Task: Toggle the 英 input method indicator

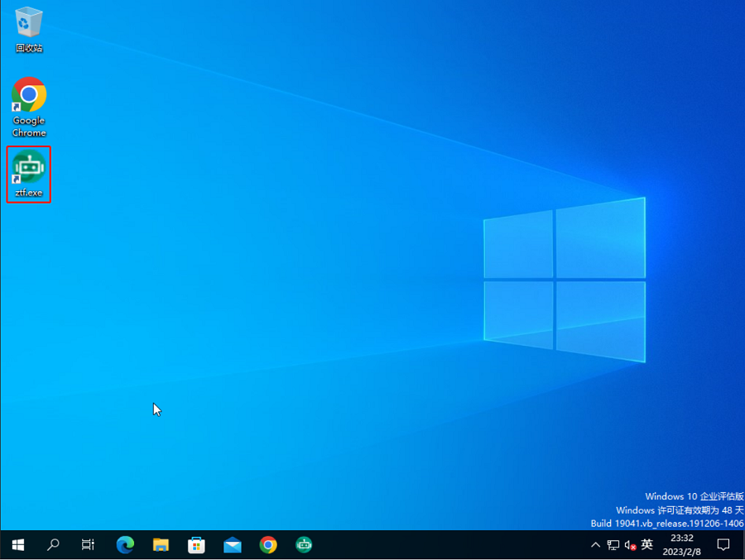Action: tap(647, 545)
